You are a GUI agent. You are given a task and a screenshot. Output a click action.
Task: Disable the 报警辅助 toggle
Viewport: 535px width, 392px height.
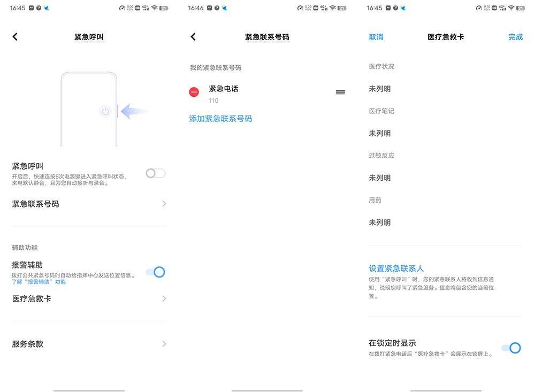(156, 272)
